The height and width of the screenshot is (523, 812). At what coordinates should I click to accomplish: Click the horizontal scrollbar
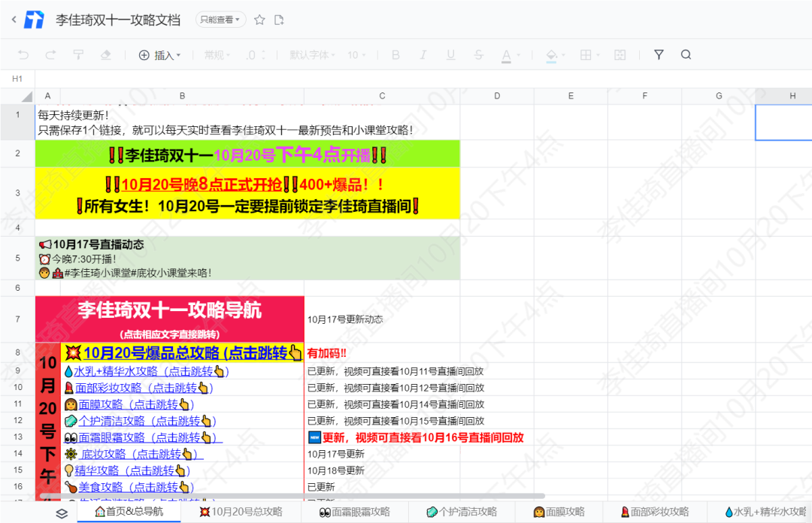[x=292, y=496]
